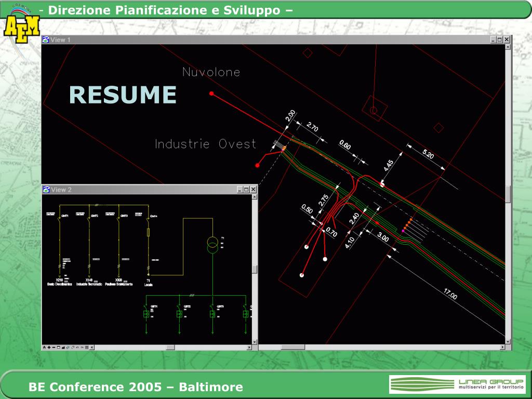
Task: Select the magenta point near orange markers
Action: (403, 231)
